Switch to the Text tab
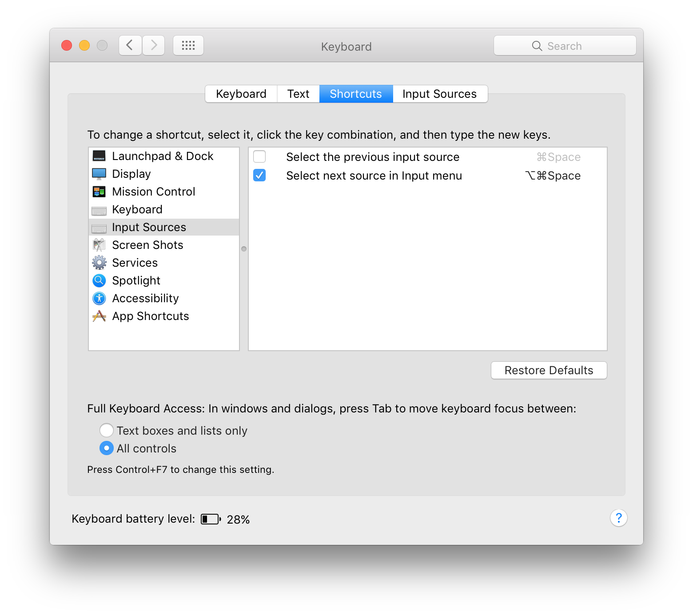Screen dimensions: 693x616 (x=298, y=94)
